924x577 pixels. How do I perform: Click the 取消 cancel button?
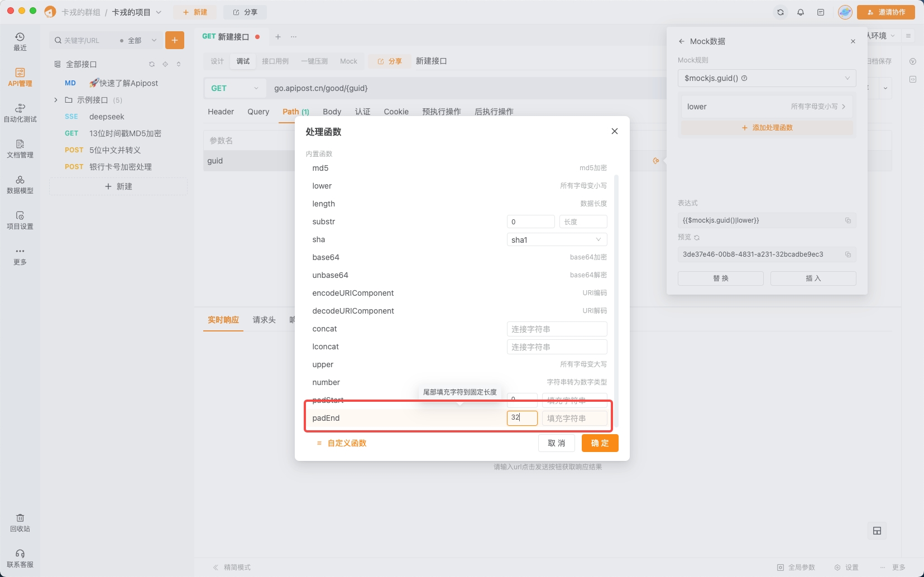[557, 443]
